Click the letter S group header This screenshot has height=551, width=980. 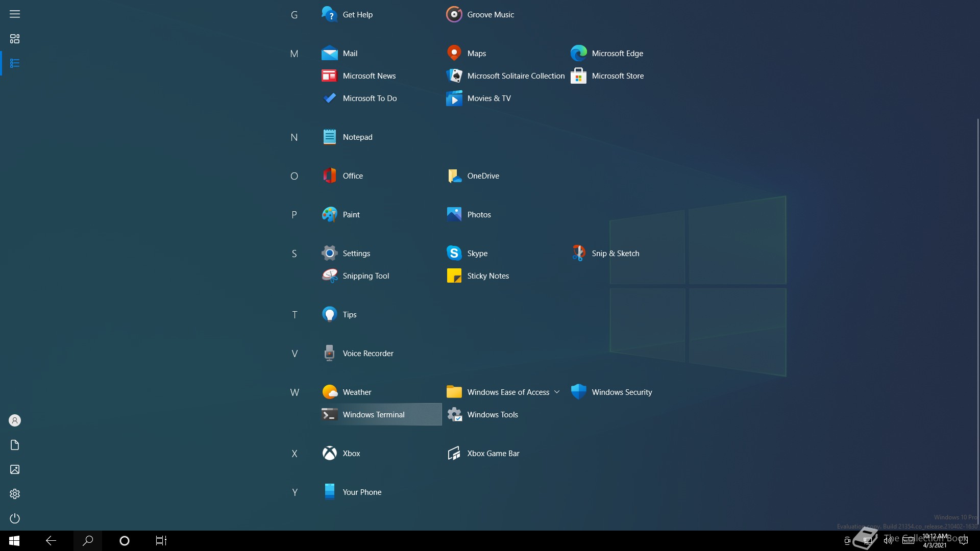click(x=294, y=254)
